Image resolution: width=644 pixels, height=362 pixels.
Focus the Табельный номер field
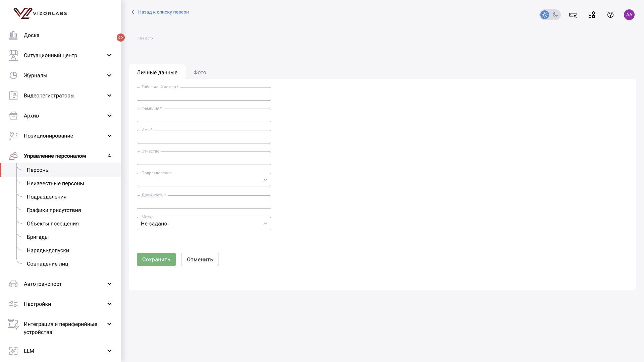[204, 94]
